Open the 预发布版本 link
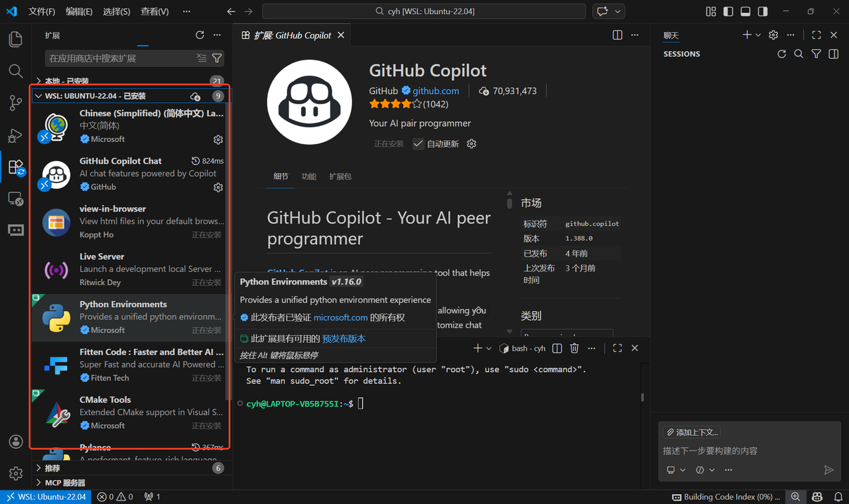Image resolution: width=849 pixels, height=504 pixels. [x=344, y=339]
